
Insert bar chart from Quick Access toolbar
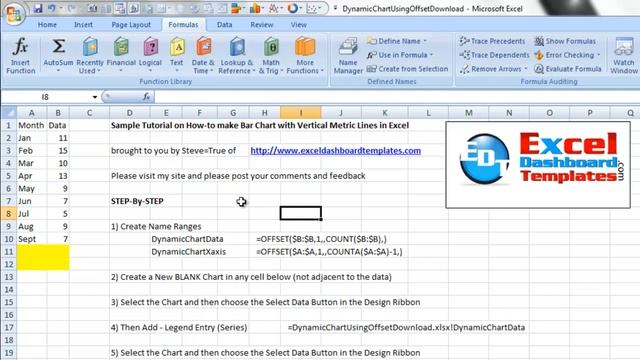click(x=236, y=8)
